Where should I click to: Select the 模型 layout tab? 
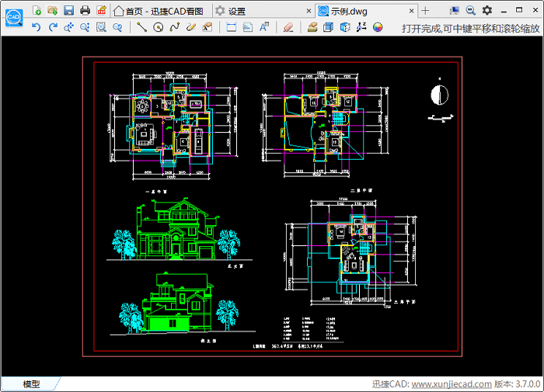31,384
